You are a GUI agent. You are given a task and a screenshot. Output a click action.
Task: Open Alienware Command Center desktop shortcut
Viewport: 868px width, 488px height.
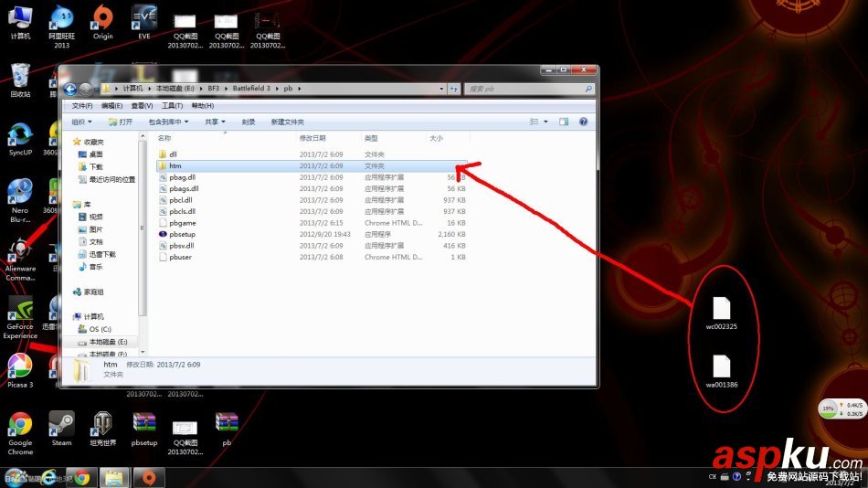click(x=20, y=260)
